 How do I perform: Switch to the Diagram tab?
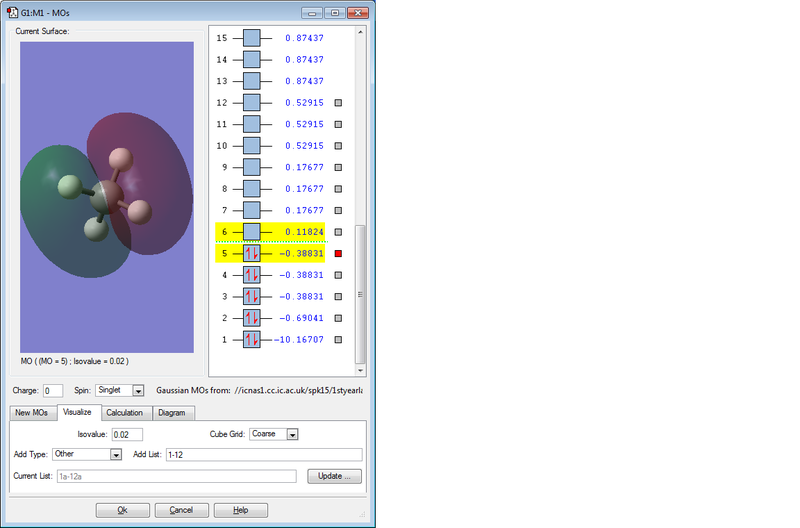172,413
